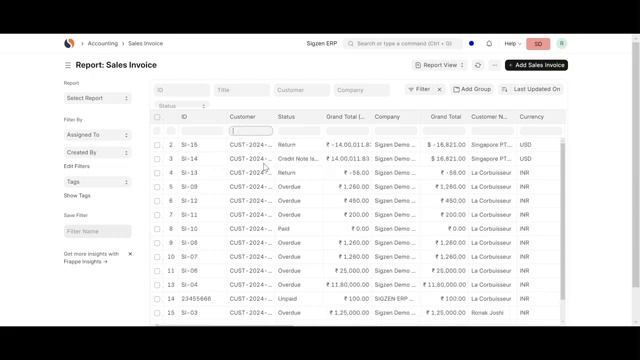Open the Last Updated On sort field
The image size is (640, 360).
(537, 89)
